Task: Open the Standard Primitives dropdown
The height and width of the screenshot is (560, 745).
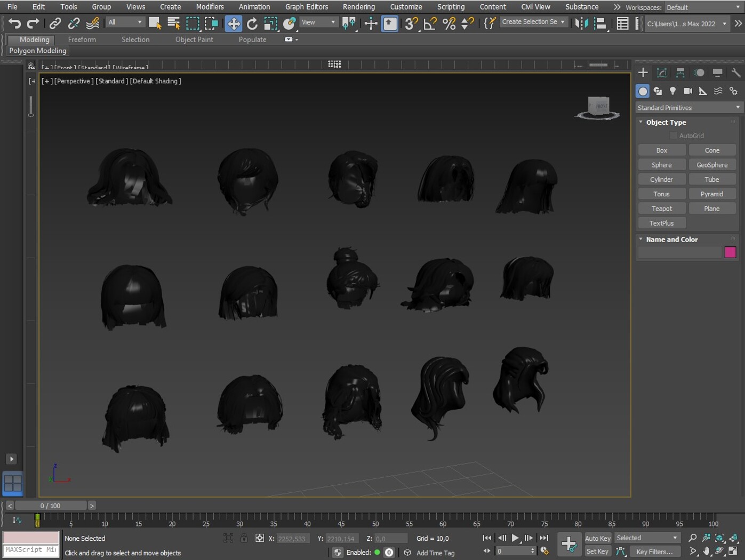Action: point(688,108)
